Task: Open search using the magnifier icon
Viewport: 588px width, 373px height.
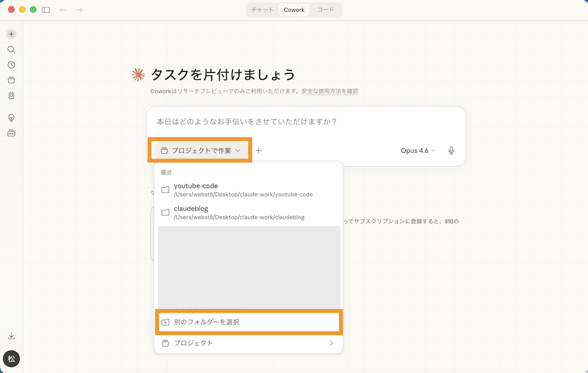Action: click(11, 49)
